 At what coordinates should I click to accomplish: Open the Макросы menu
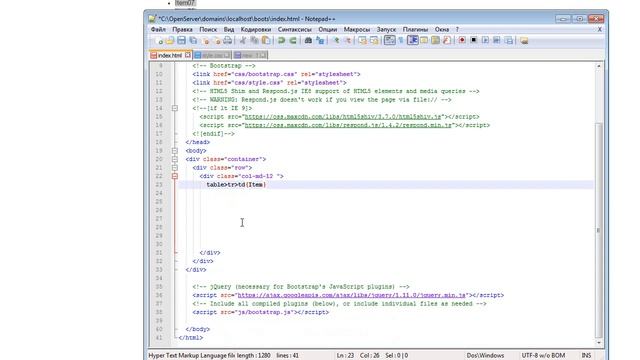pos(357,29)
